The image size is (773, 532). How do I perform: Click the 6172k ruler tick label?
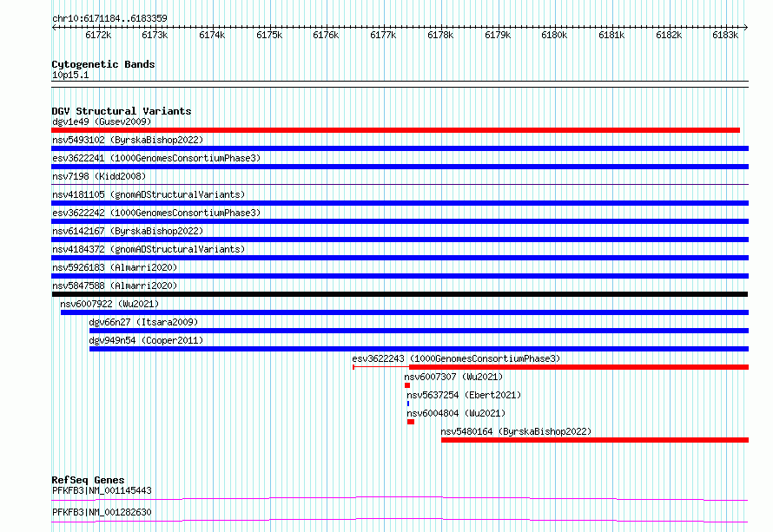pyautogui.click(x=98, y=35)
